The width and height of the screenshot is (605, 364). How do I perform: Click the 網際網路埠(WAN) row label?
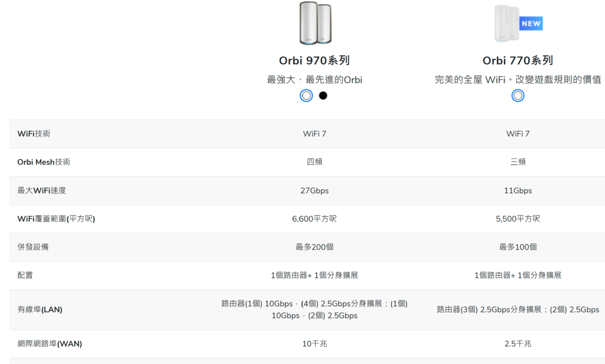click(49, 344)
